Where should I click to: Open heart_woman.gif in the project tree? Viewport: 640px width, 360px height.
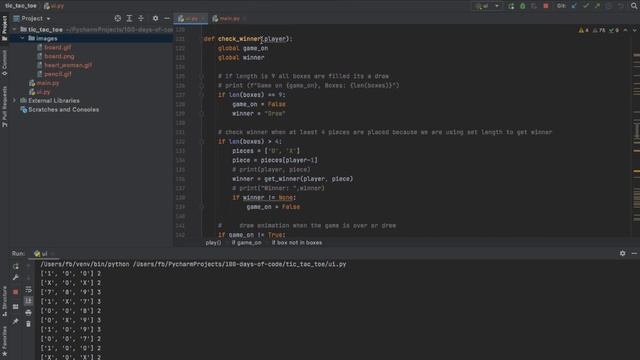click(68, 65)
